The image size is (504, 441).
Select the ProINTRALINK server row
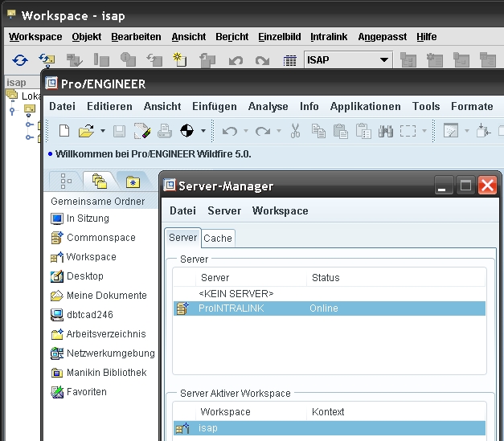pyautogui.click(x=330, y=308)
